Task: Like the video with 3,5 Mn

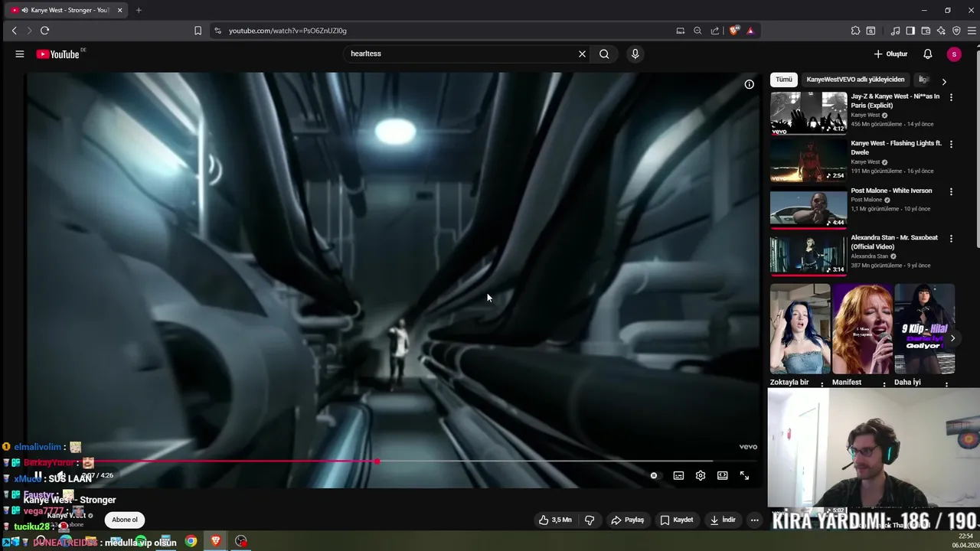Action: click(x=555, y=520)
